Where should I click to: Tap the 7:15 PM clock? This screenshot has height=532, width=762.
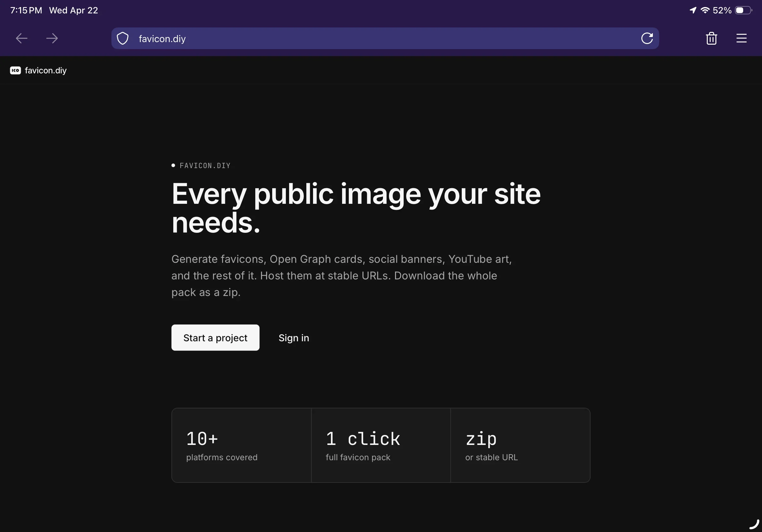(x=26, y=10)
